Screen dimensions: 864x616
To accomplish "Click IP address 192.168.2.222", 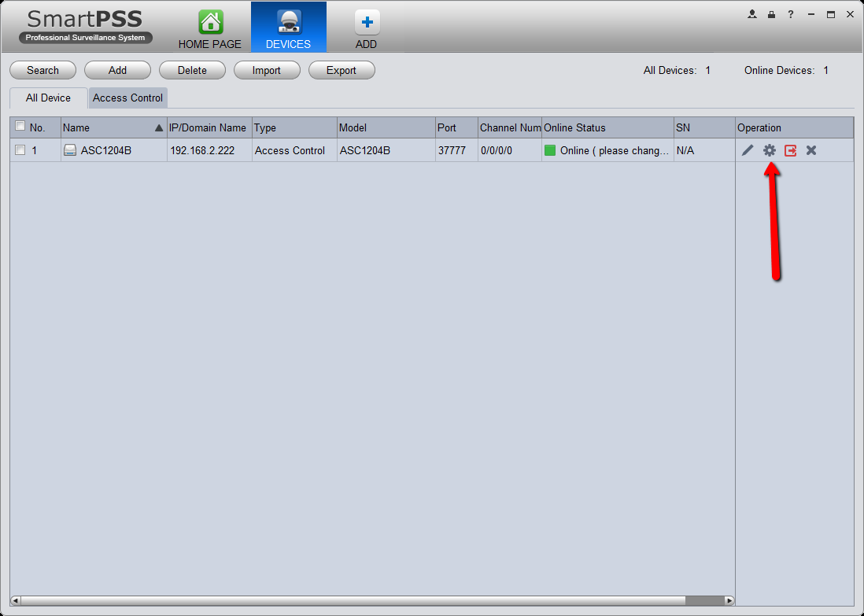I will point(202,150).
